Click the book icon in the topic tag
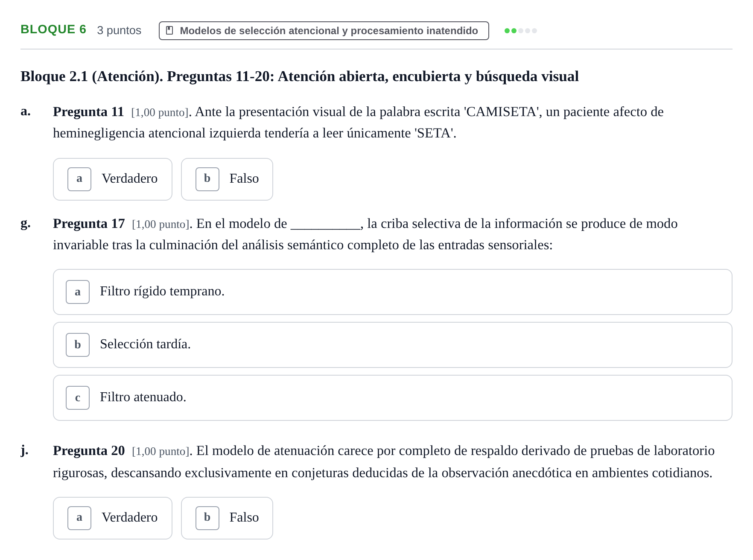Viewport: 753px width, 560px height. point(169,31)
